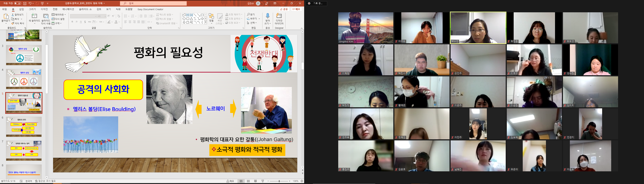Switch to the 삽입 (Insert) ribbon tab
The image size is (644, 184).
click(22, 9)
